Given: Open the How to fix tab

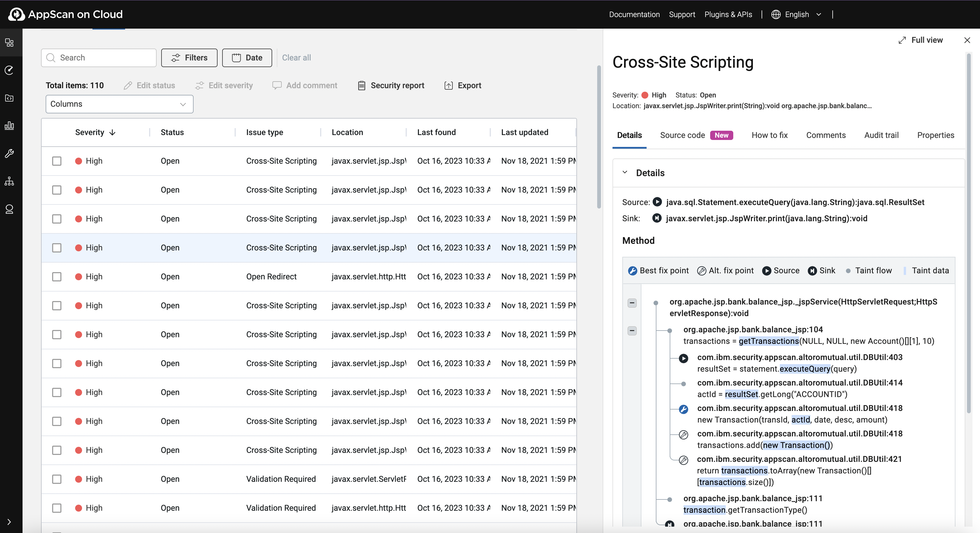Looking at the screenshot, I should click(769, 135).
